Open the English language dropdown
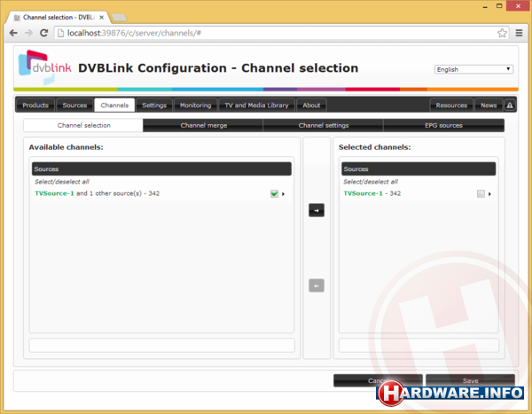532x414 pixels. (473, 69)
